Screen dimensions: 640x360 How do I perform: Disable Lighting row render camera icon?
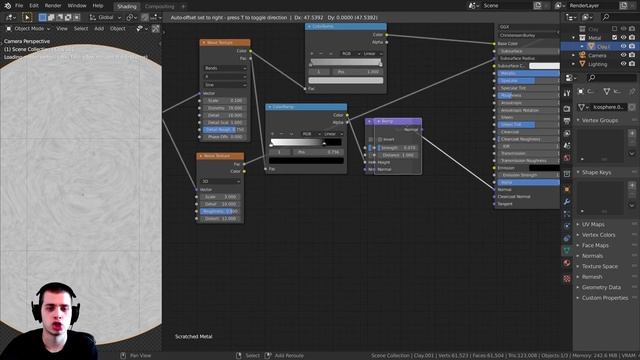[x=632, y=64]
